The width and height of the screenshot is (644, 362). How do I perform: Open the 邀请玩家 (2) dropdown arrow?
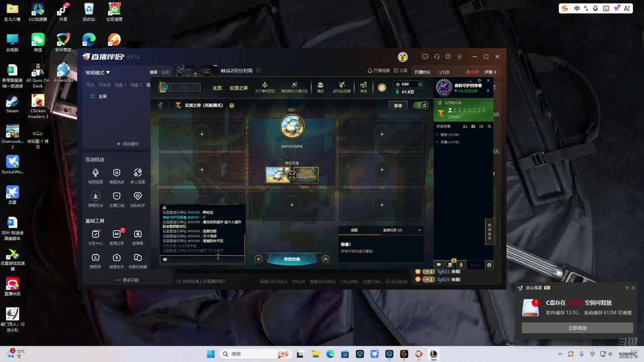[x=419, y=230]
